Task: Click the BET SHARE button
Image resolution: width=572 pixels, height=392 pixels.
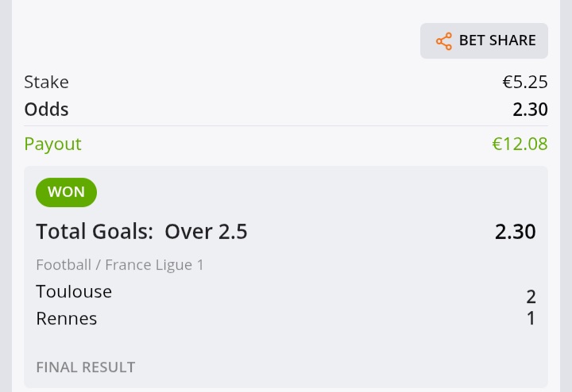Action: pos(484,40)
